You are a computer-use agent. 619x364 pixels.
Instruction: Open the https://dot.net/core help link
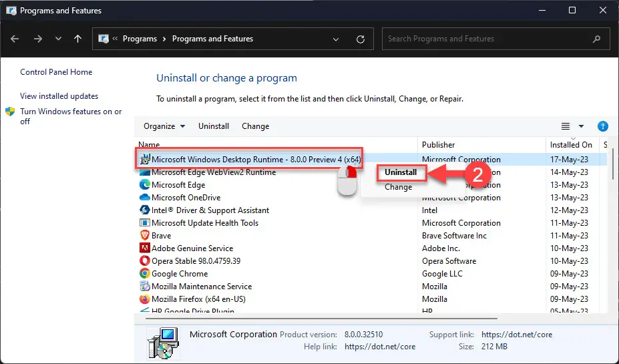click(380, 347)
